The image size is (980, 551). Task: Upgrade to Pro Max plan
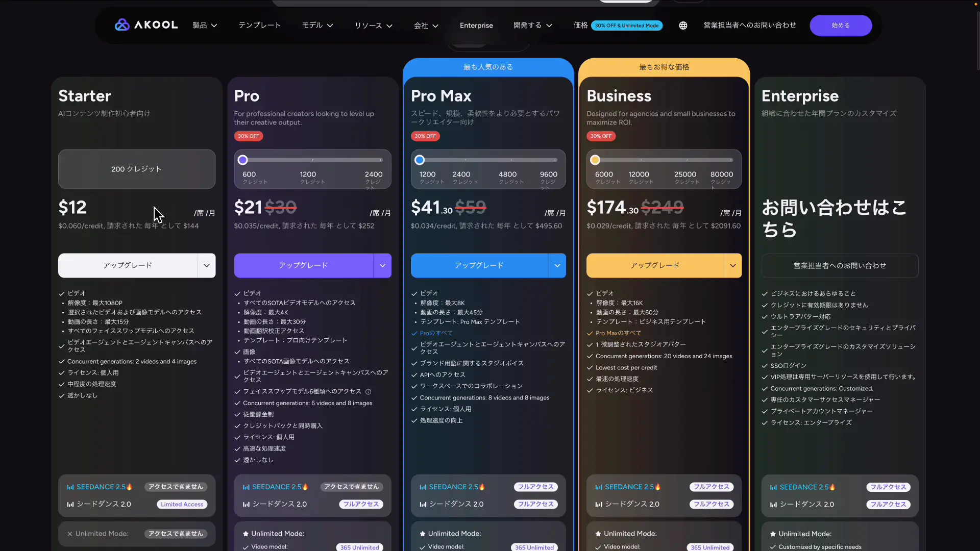(x=479, y=265)
